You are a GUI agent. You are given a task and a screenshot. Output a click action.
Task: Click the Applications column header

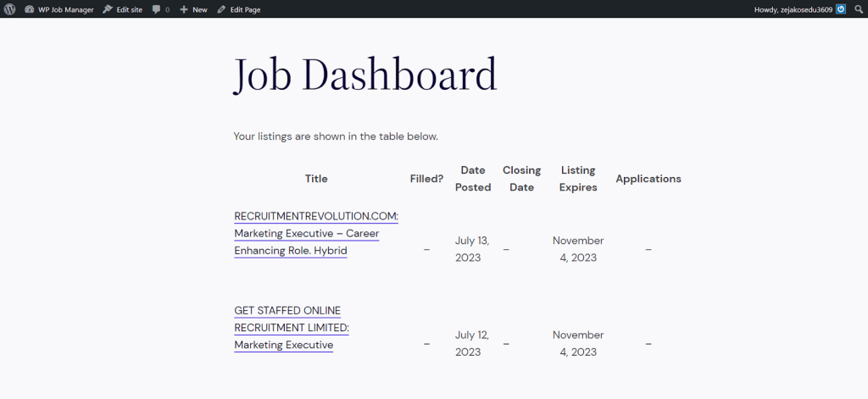click(x=648, y=179)
